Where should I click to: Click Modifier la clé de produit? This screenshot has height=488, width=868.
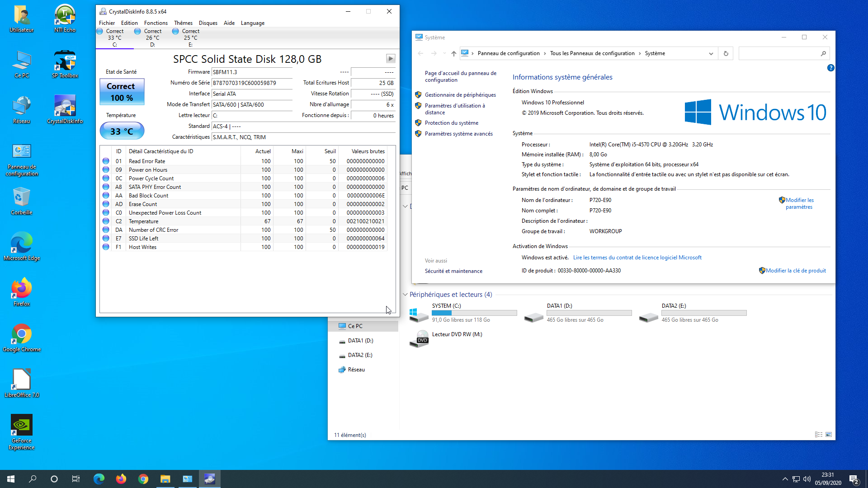tap(796, 271)
